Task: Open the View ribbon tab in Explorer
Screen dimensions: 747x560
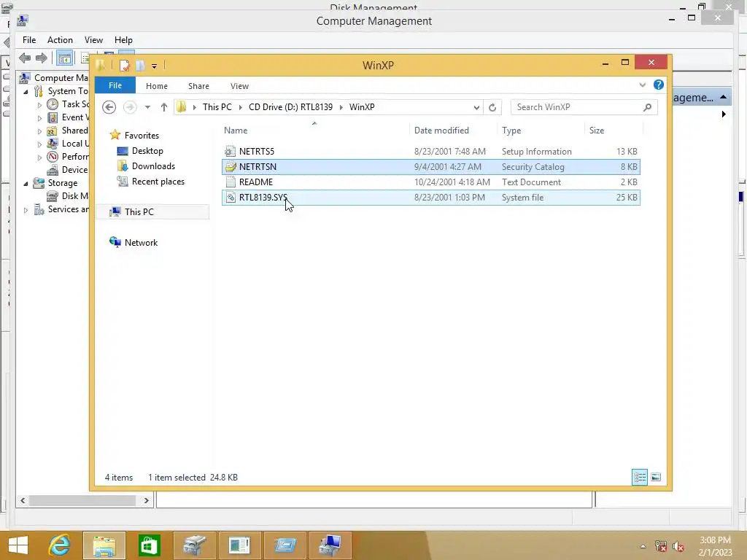Action: click(239, 86)
